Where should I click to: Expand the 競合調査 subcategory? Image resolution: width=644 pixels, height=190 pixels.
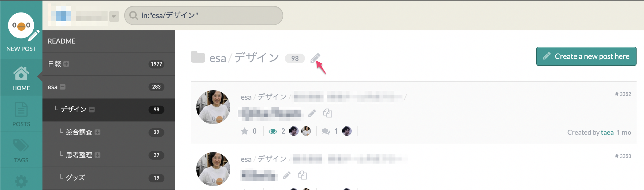coord(98,132)
